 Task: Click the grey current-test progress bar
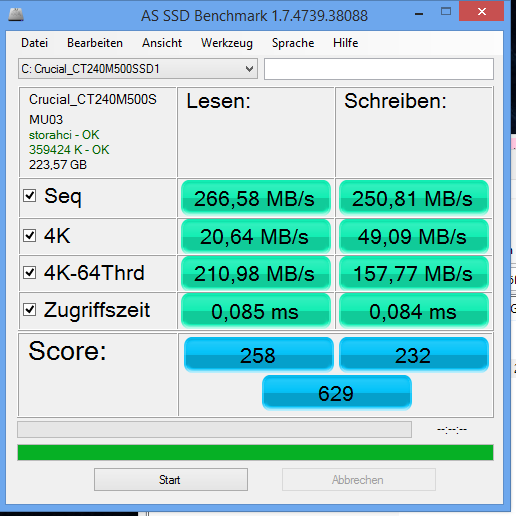(x=214, y=430)
